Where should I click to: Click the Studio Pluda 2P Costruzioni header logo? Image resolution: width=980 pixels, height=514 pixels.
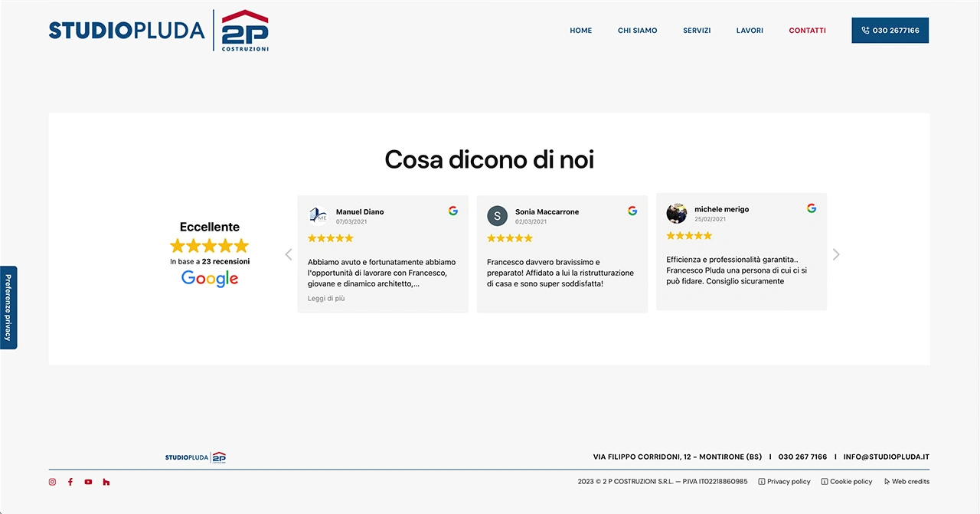pos(158,31)
